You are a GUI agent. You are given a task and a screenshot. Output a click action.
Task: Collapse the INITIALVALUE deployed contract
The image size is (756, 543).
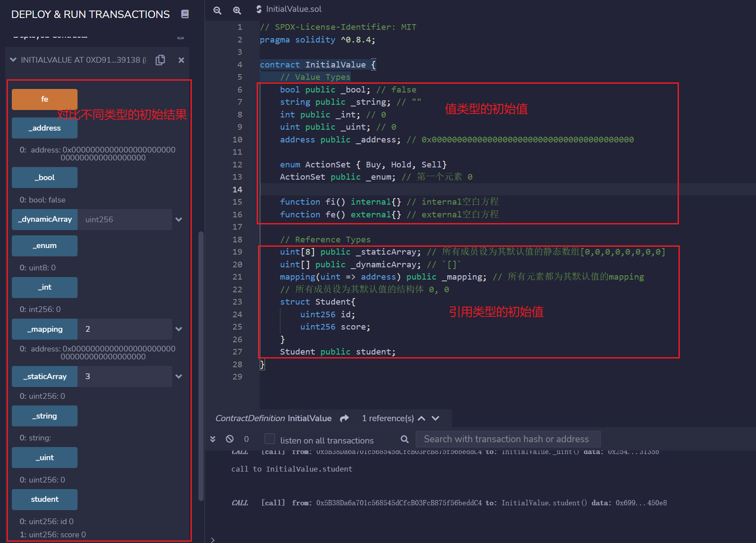coord(13,60)
